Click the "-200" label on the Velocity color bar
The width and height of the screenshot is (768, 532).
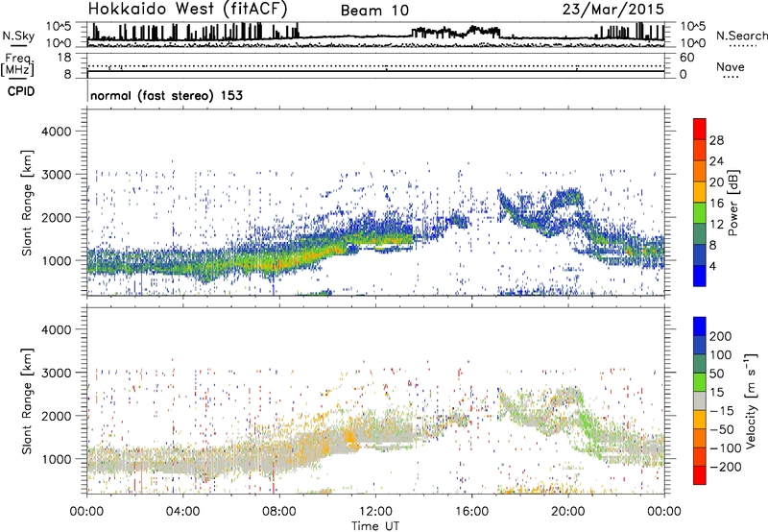tap(726, 467)
